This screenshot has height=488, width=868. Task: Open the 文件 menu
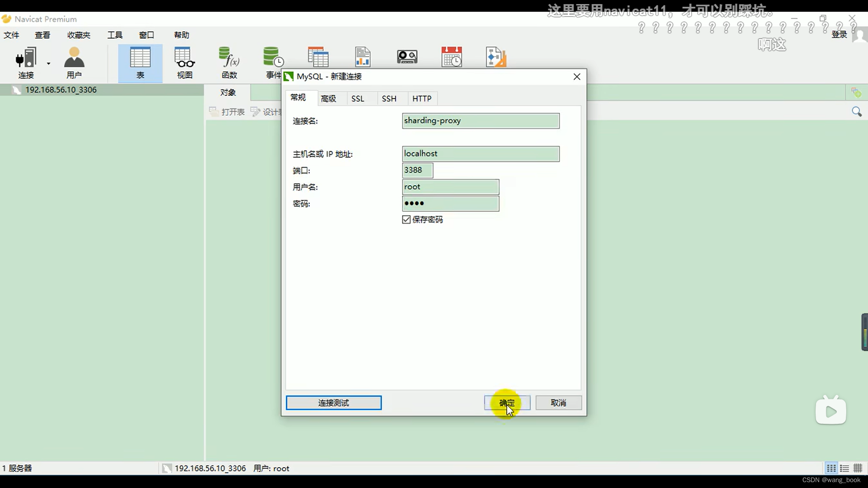11,35
